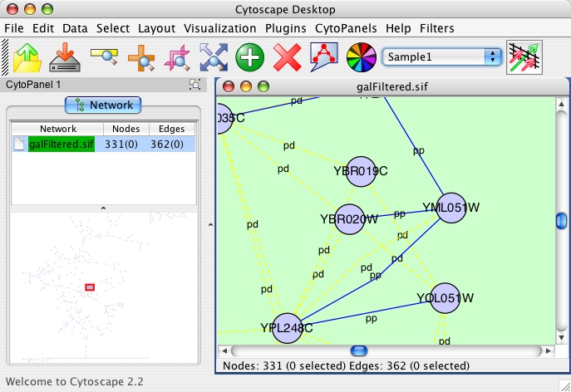The height and width of the screenshot is (392, 571).
Task: Select the Network tab in CytoPanel 1
Action: 103,105
